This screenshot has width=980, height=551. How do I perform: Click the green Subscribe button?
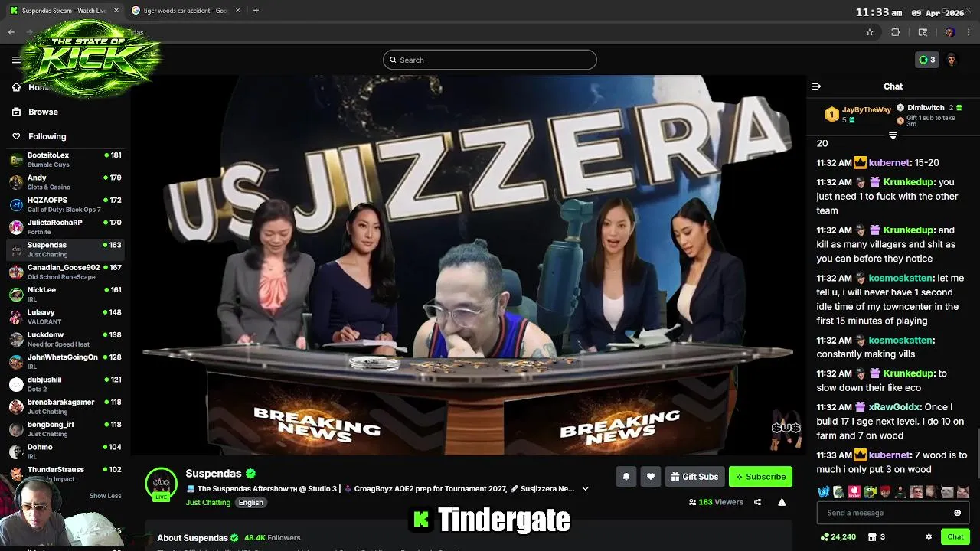click(760, 477)
